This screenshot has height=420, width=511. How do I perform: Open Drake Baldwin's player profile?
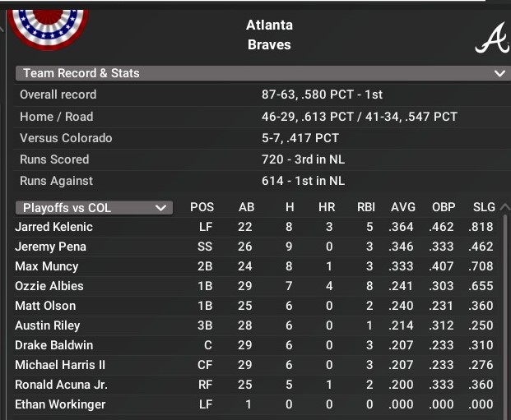pos(54,345)
